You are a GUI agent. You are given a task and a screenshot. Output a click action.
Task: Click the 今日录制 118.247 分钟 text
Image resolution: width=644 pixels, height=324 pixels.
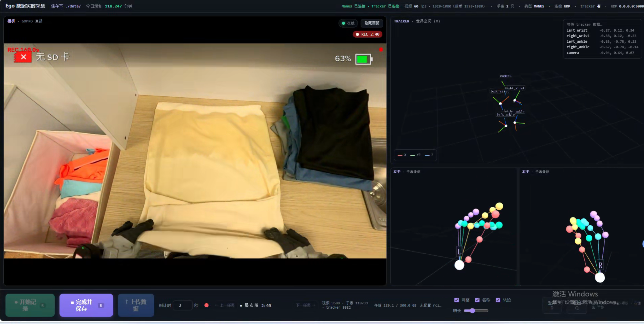pyautogui.click(x=109, y=6)
